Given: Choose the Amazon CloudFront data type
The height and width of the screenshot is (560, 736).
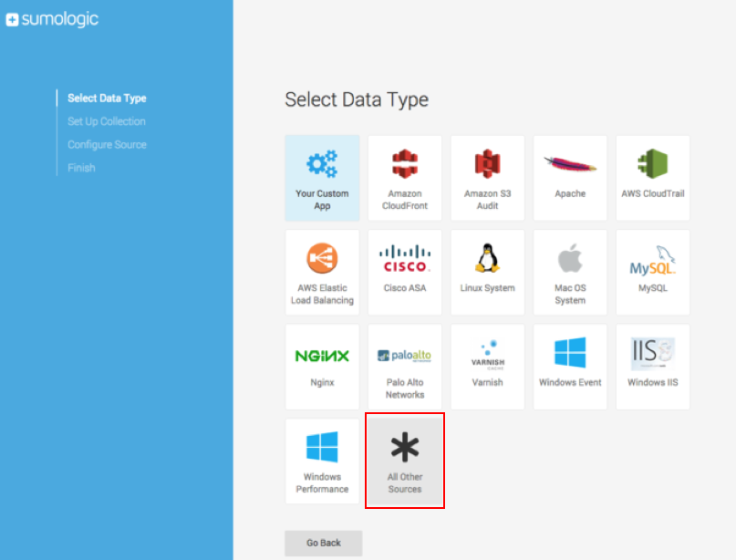Looking at the screenshot, I should [x=405, y=178].
